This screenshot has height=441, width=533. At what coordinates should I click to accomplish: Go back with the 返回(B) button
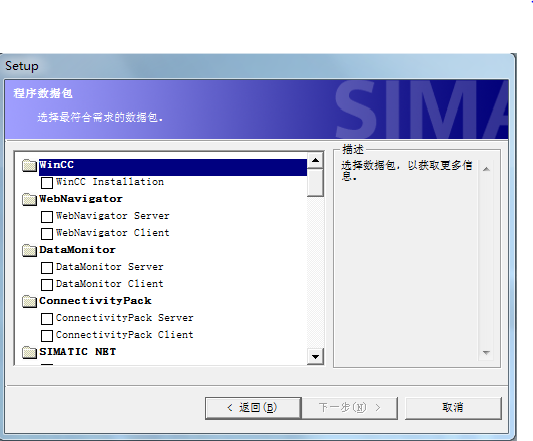253,408
